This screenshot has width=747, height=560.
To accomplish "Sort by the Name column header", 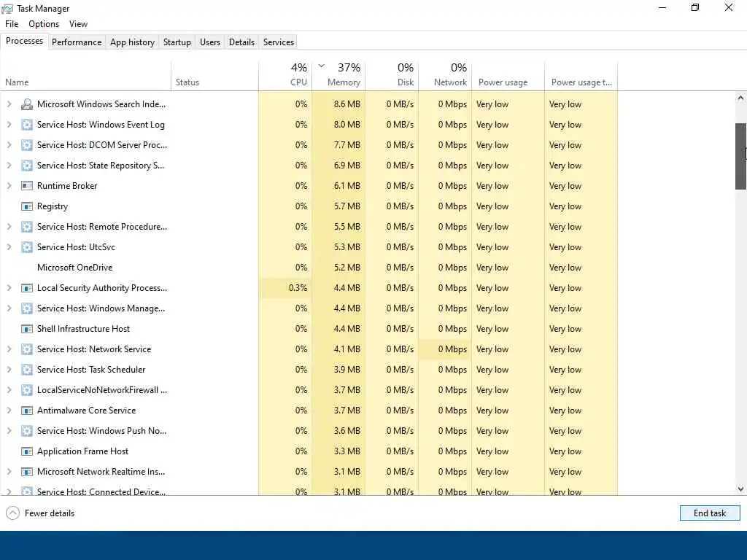I will coord(86,76).
